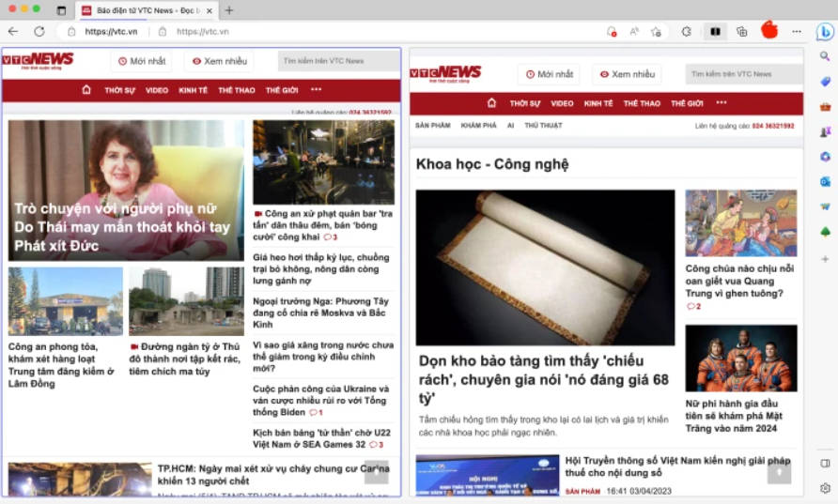Open Edge Settings and more ellipsis menu
Viewport: 838px width, 504px height.
797,31
